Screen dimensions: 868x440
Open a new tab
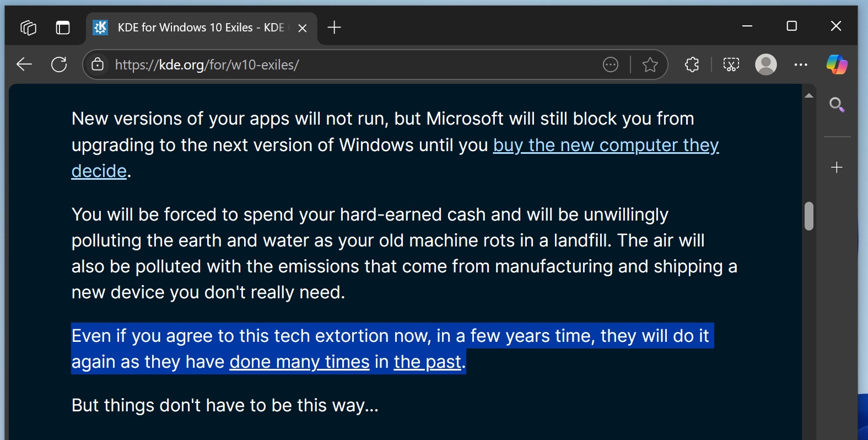[334, 27]
